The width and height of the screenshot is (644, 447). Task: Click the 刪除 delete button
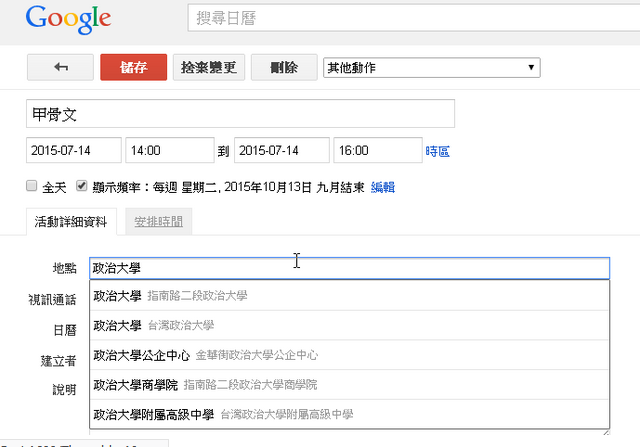coord(283,67)
